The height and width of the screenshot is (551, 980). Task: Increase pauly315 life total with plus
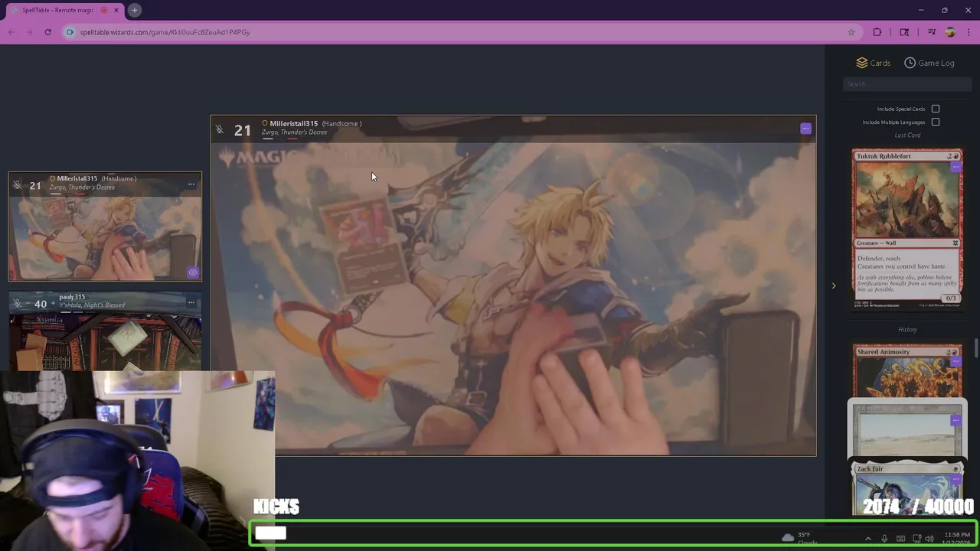pyautogui.click(x=52, y=304)
